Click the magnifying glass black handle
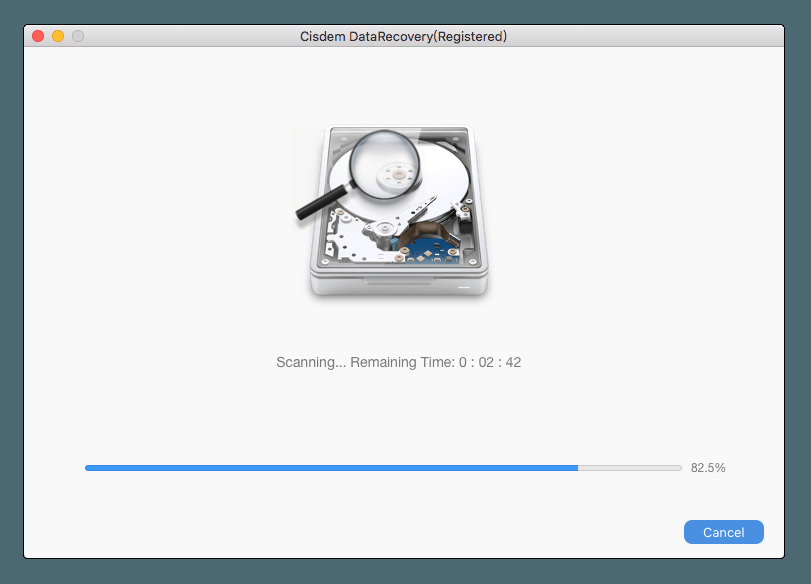Image resolution: width=811 pixels, height=584 pixels. [321, 202]
